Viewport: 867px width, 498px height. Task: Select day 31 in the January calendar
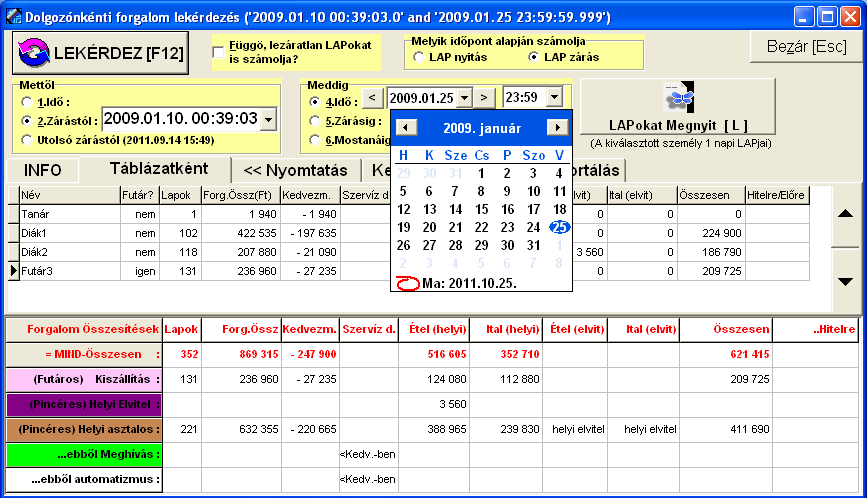pos(533,245)
